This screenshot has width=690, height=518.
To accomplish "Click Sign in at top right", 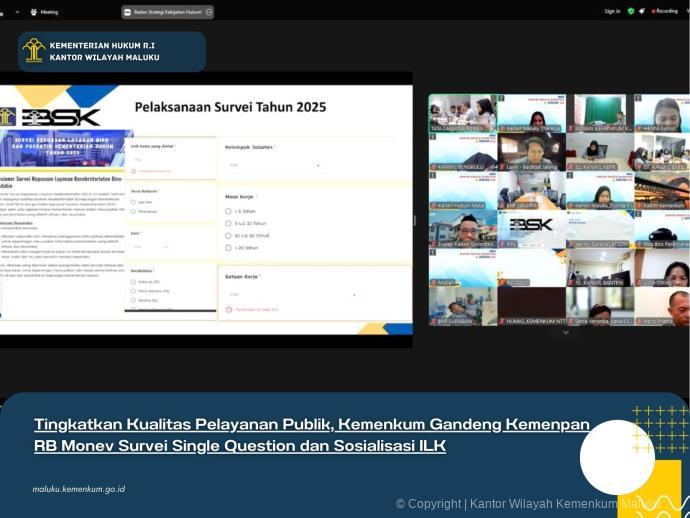I will [x=612, y=11].
